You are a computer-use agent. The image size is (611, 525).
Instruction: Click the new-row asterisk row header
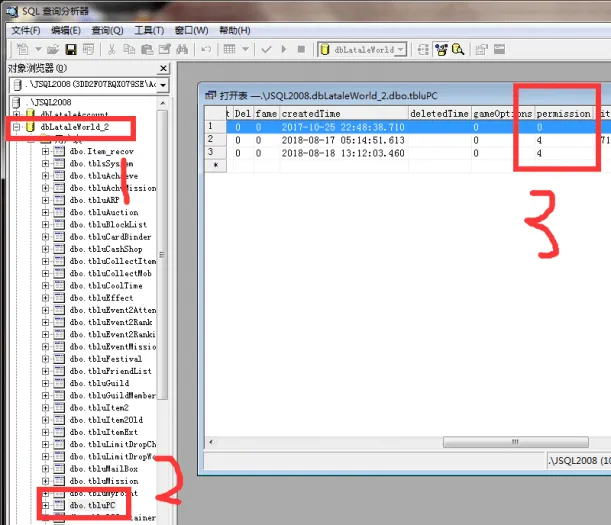(x=215, y=166)
